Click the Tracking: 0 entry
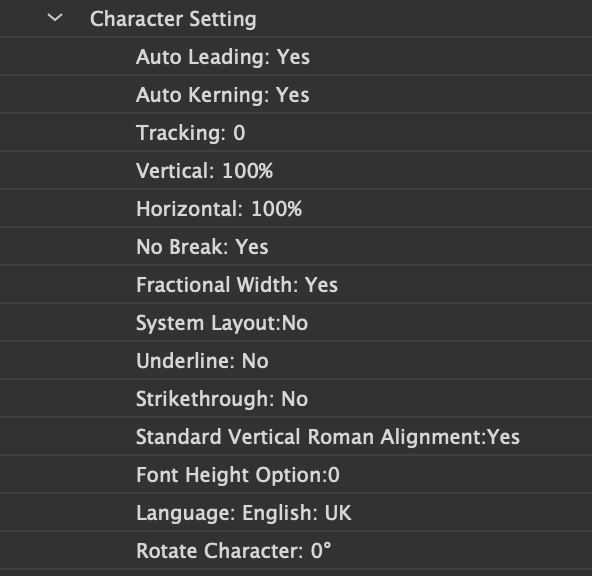Screen dimensions: 592x576 coord(296,133)
